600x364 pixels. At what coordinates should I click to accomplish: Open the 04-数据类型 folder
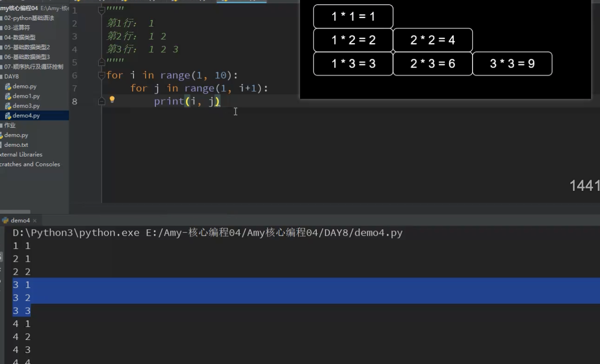click(19, 38)
